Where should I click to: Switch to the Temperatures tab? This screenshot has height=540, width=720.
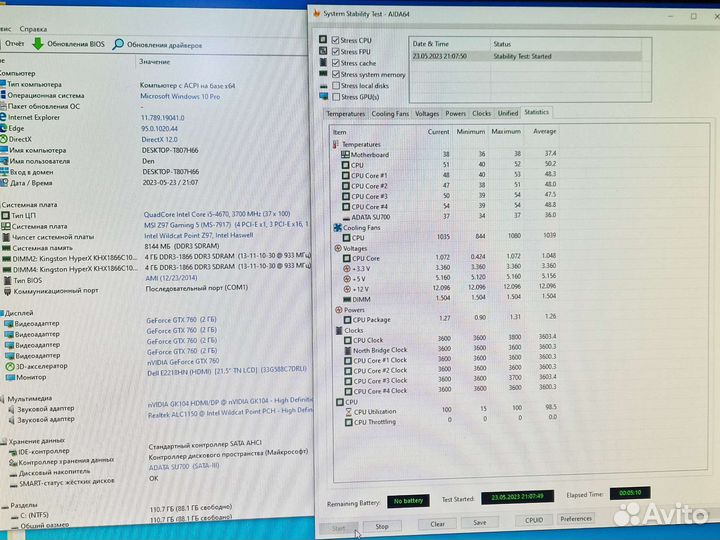point(345,113)
